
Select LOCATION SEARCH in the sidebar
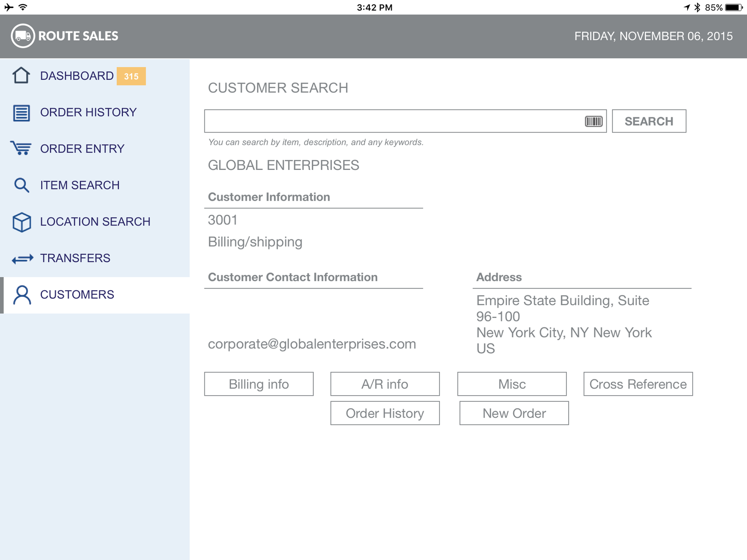pos(95,222)
